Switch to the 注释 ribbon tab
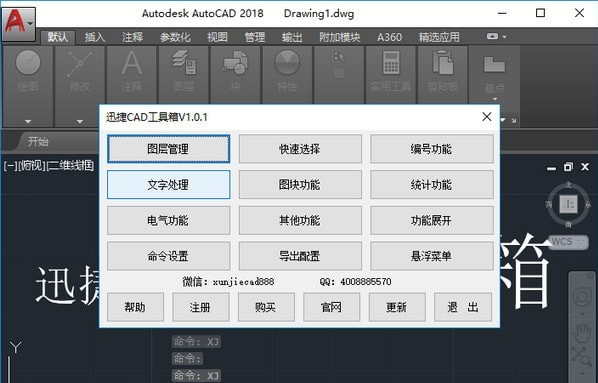Image resolution: width=598 pixels, height=383 pixels. [x=132, y=37]
